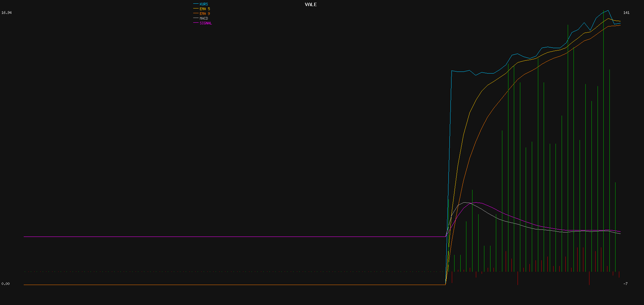The width and height of the screenshot is (644, 305).
Task: Click the gray MACD legend line swatch
Action: coord(196,18)
